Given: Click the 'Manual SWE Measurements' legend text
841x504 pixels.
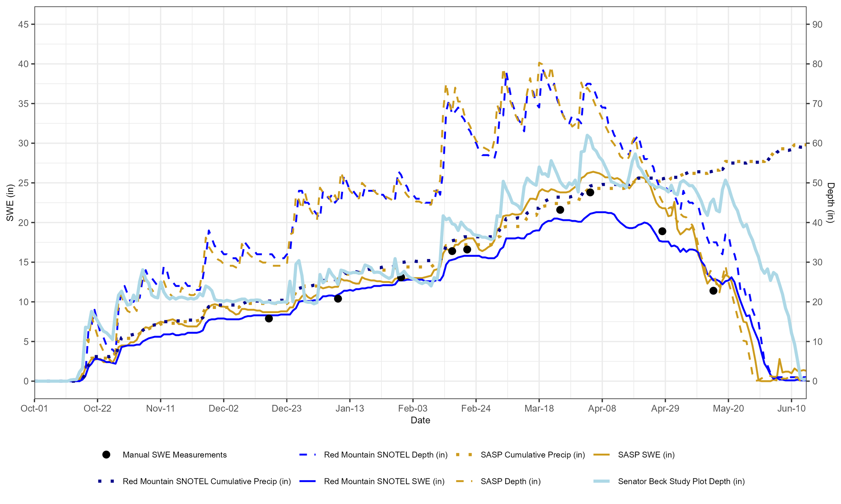Looking at the screenshot, I should (x=174, y=455).
